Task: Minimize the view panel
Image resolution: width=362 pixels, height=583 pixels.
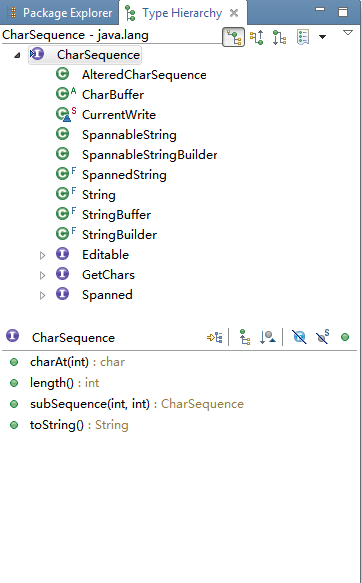Action: pos(320,10)
